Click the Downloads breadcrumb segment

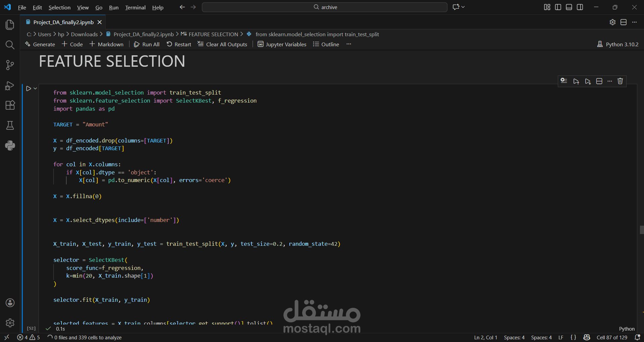84,34
